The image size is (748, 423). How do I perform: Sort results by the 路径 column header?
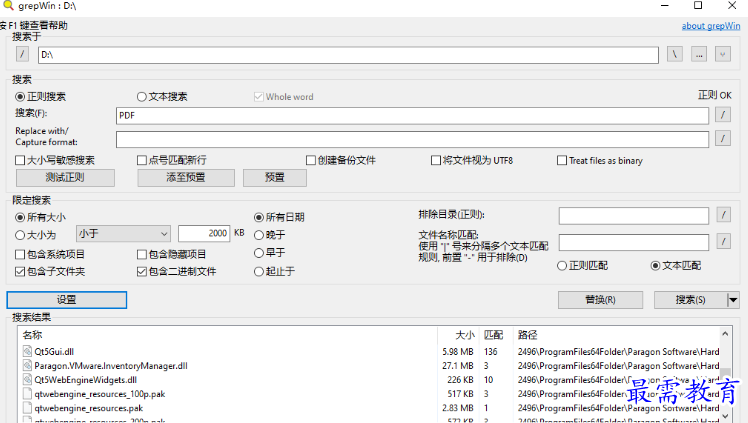[x=616, y=335]
